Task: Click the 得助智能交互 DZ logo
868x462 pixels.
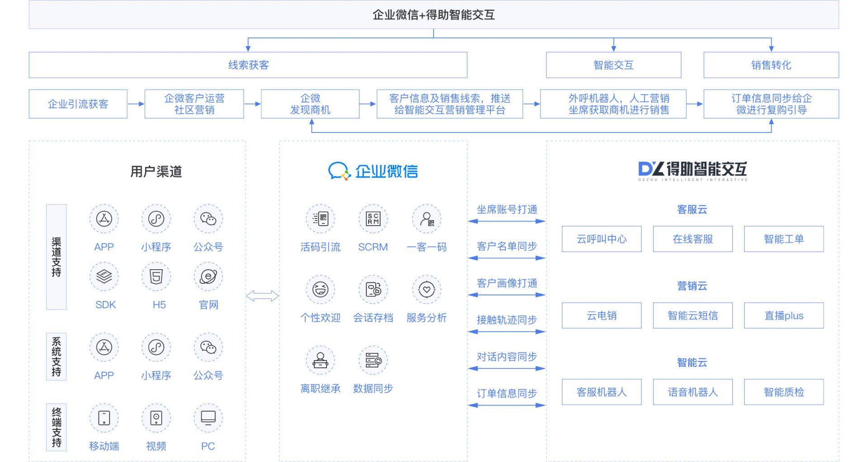Action: pos(693,171)
